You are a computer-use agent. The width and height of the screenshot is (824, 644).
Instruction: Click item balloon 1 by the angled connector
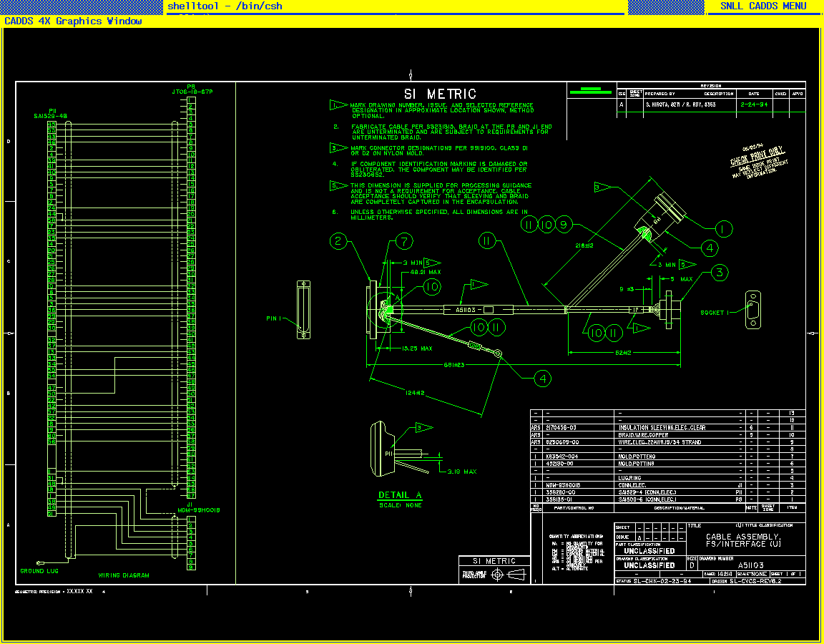[x=724, y=229]
